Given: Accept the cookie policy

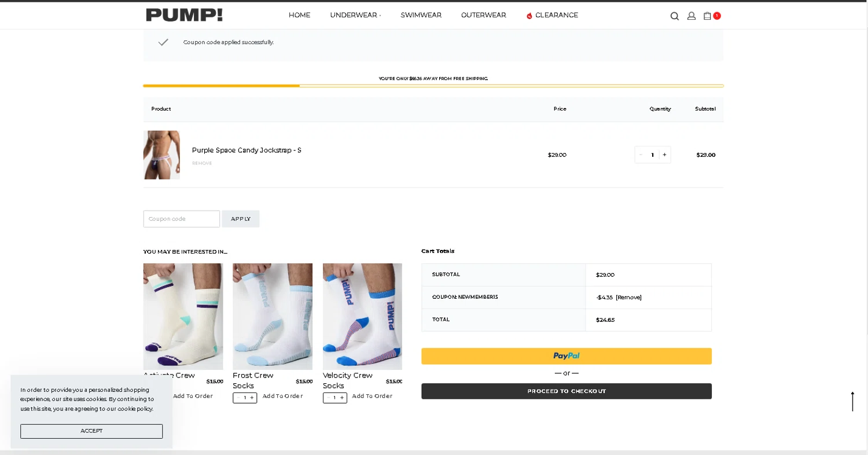Looking at the screenshot, I should pos(91,431).
